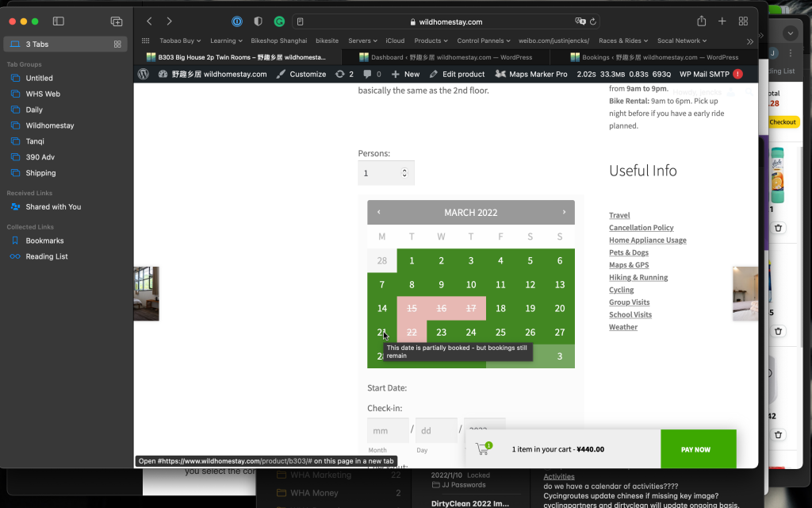Click the reader view icon in address bar

pos(300,21)
